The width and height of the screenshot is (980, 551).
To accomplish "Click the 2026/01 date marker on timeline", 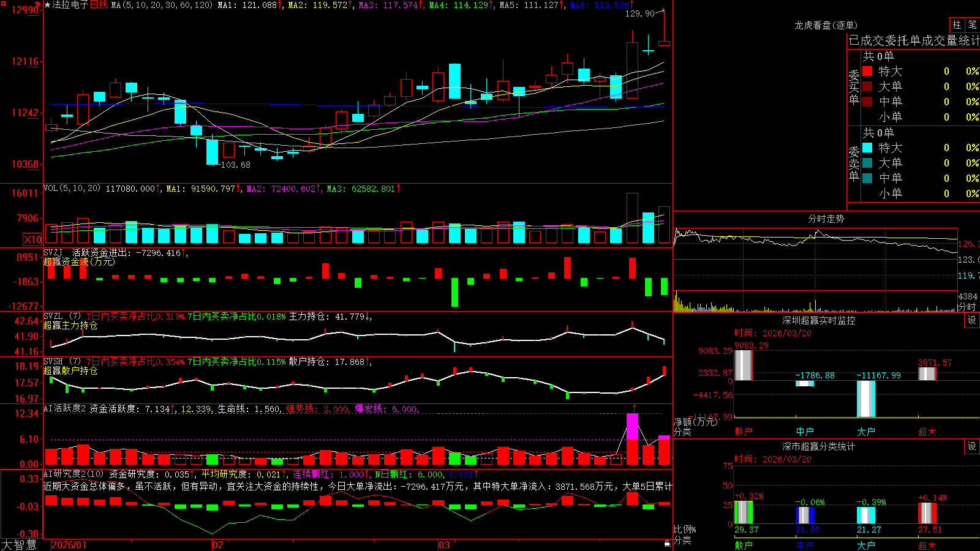I will [x=69, y=545].
